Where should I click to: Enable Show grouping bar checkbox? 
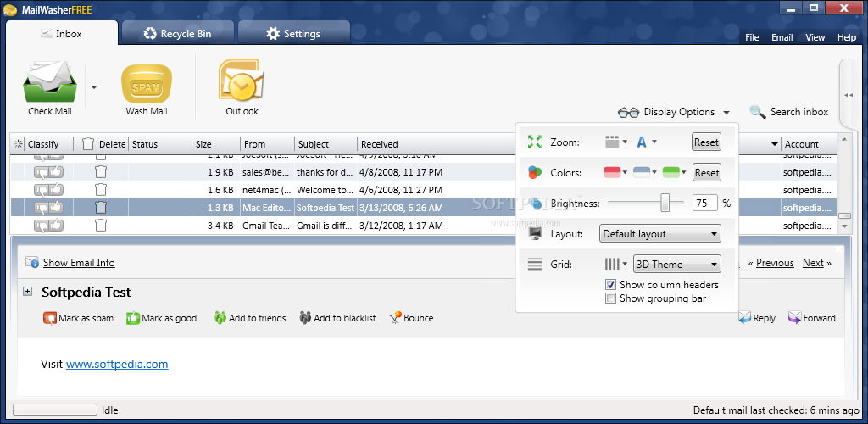(x=610, y=298)
